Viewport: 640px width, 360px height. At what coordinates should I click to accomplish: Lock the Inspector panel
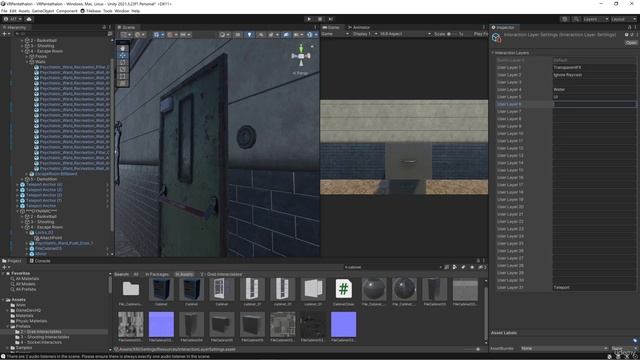tap(629, 27)
